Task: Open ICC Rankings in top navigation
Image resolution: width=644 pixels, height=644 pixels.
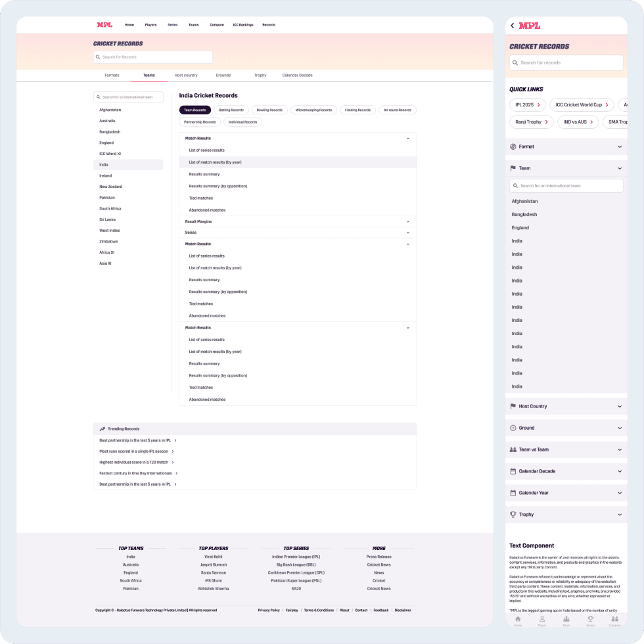Action: point(243,25)
